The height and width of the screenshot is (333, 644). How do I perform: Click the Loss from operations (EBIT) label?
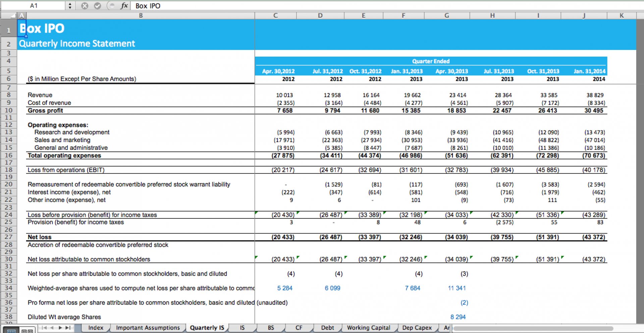click(66, 170)
